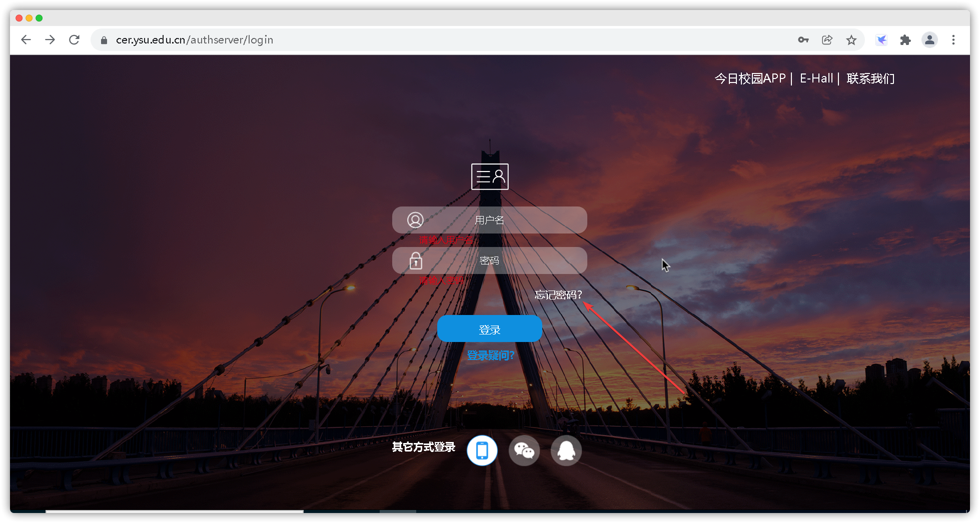
Task: Bookmark this page with the star icon
Action: 851,40
